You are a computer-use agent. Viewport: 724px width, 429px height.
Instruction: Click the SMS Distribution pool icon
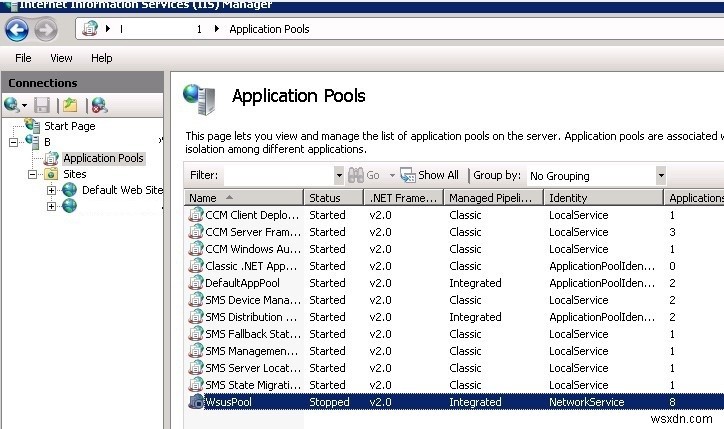196,317
